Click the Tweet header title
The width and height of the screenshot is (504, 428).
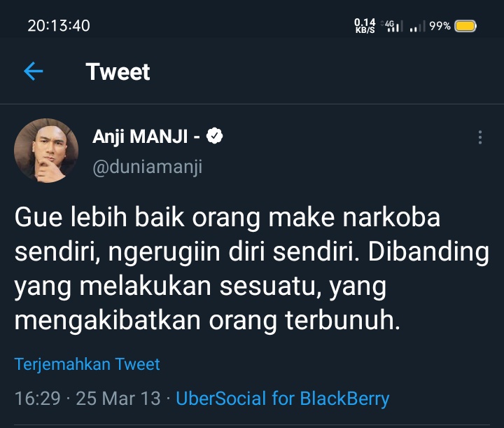(x=118, y=71)
